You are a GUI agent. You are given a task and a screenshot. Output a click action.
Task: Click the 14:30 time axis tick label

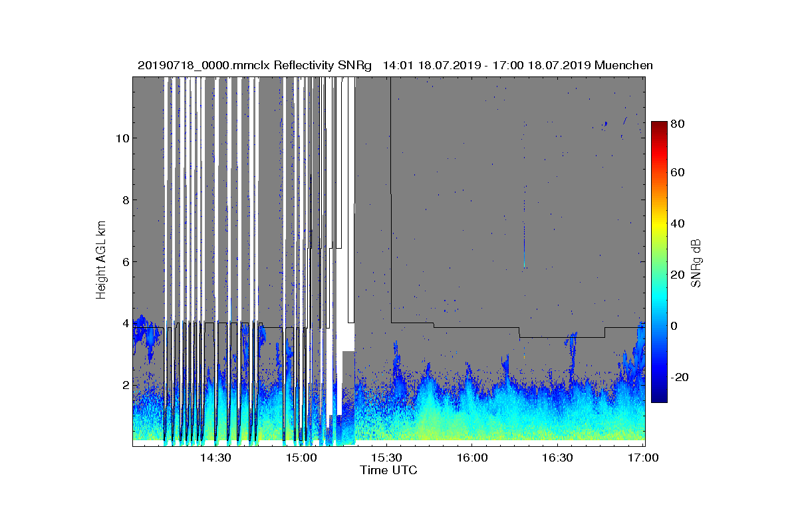pos(215,458)
